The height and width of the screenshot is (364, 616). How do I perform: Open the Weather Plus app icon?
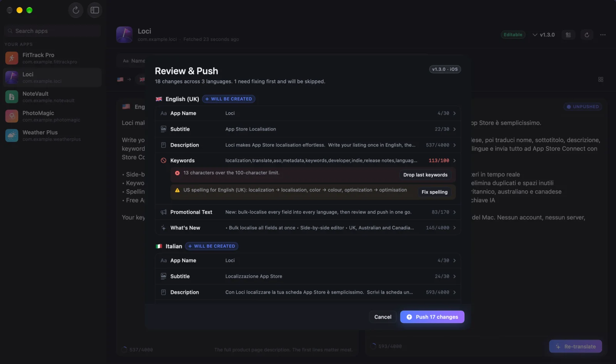12,135
